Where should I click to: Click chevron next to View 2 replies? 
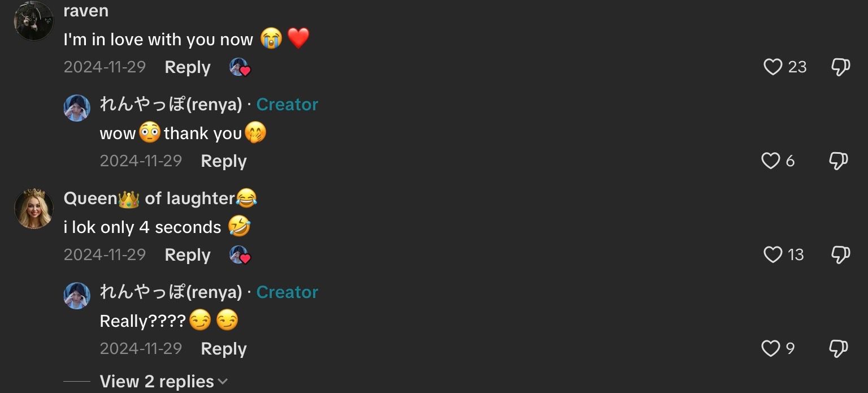[x=223, y=382]
